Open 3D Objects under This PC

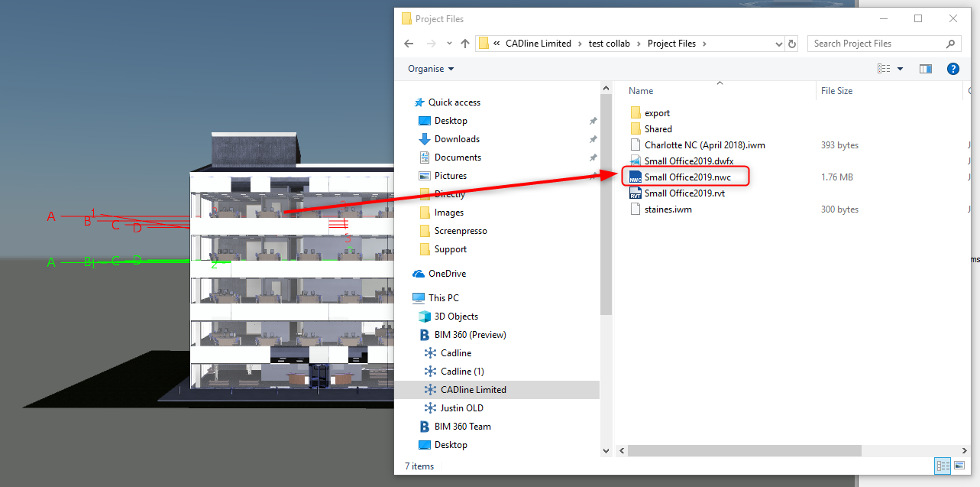(456, 317)
